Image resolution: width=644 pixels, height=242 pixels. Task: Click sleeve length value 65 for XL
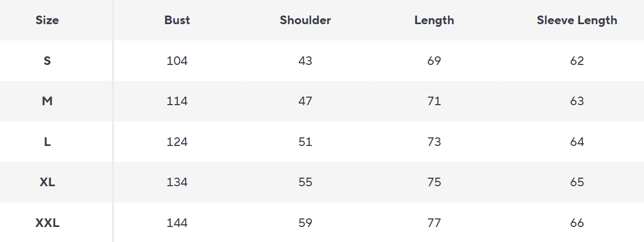577,182
